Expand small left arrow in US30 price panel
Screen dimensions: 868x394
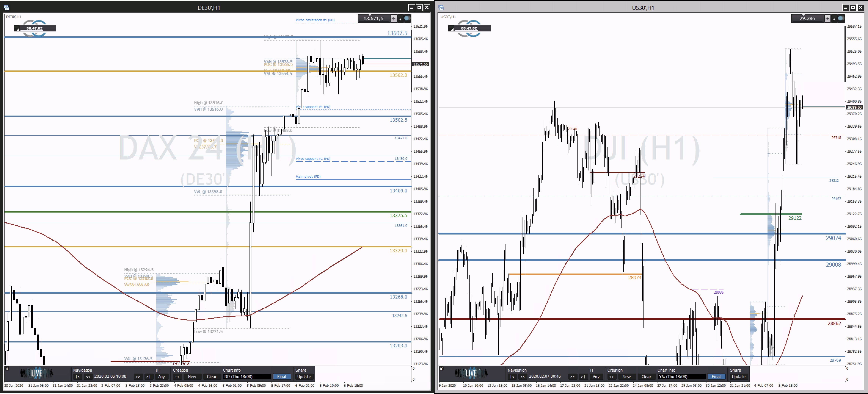[x=834, y=19]
